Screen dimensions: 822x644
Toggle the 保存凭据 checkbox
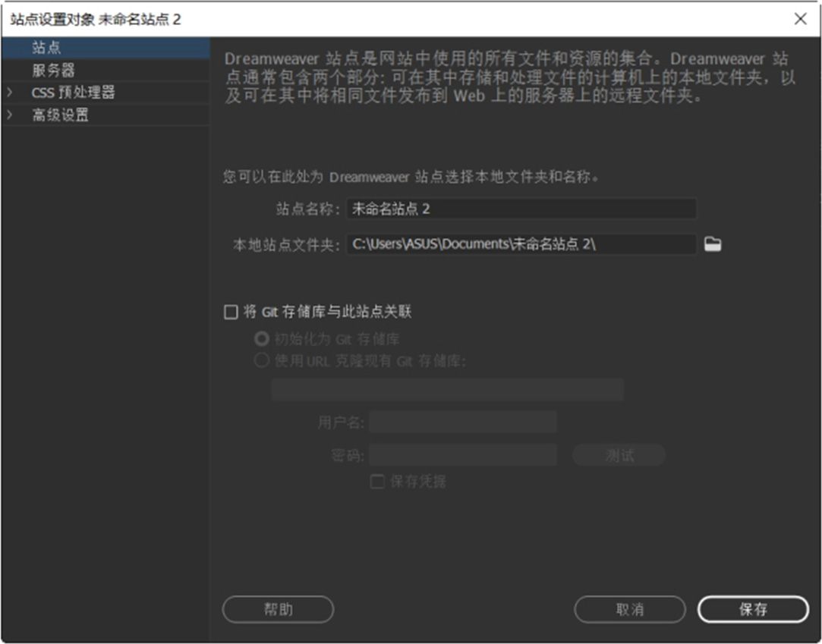(377, 482)
